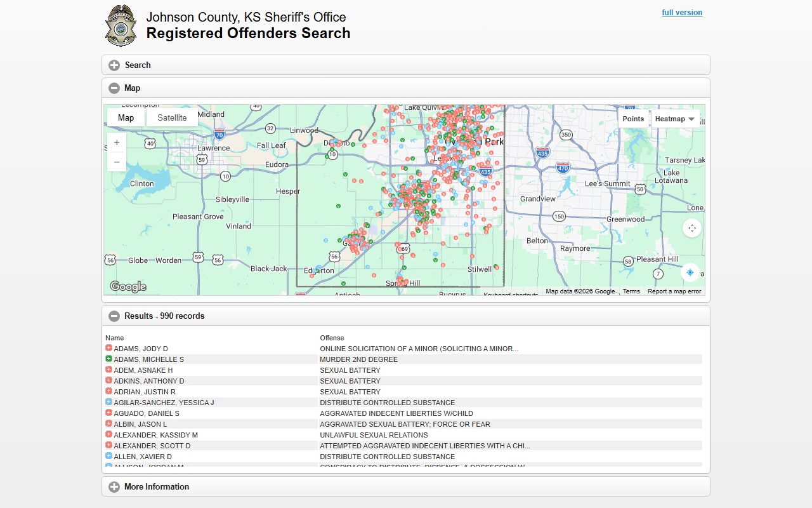Zoom out on the map
This screenshot has height=508, width=812.
tap(117, 162)
